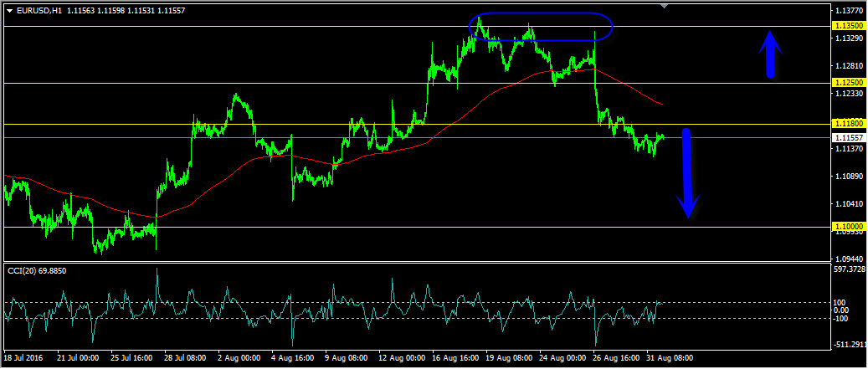Click the 1.10890 price scale value
868x369 pixels.
[x=850, y=176]
